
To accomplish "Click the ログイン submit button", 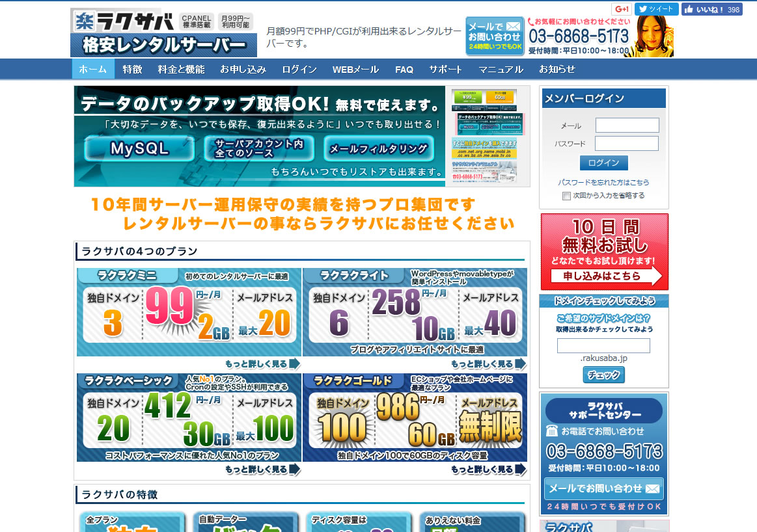I will (x=603, y=163).
